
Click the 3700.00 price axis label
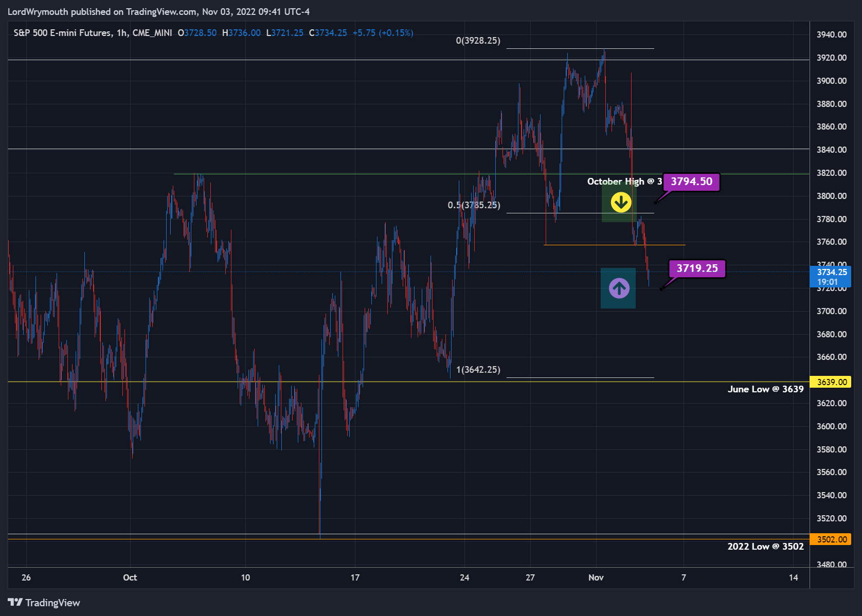point(832,311)
